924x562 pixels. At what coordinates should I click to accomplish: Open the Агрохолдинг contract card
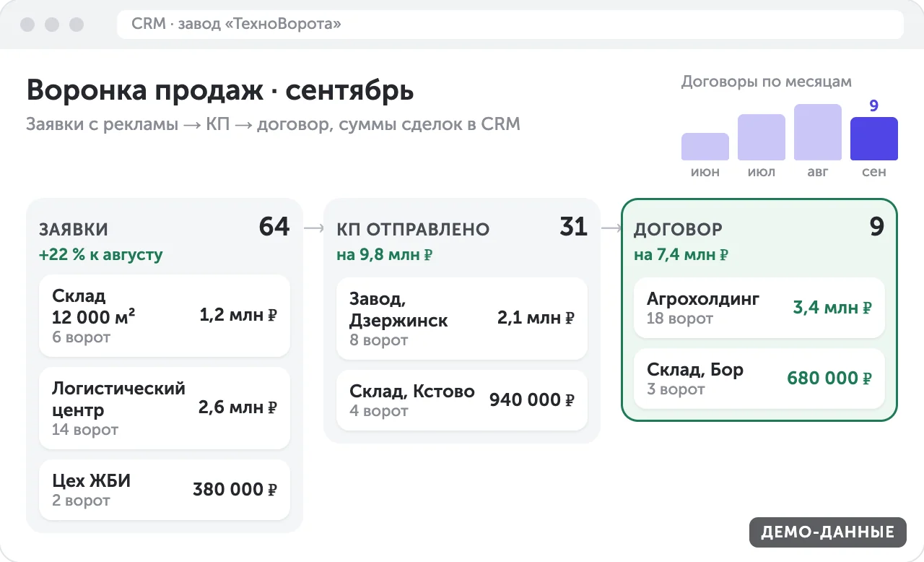pyautogui.click(x=759, y=308)
